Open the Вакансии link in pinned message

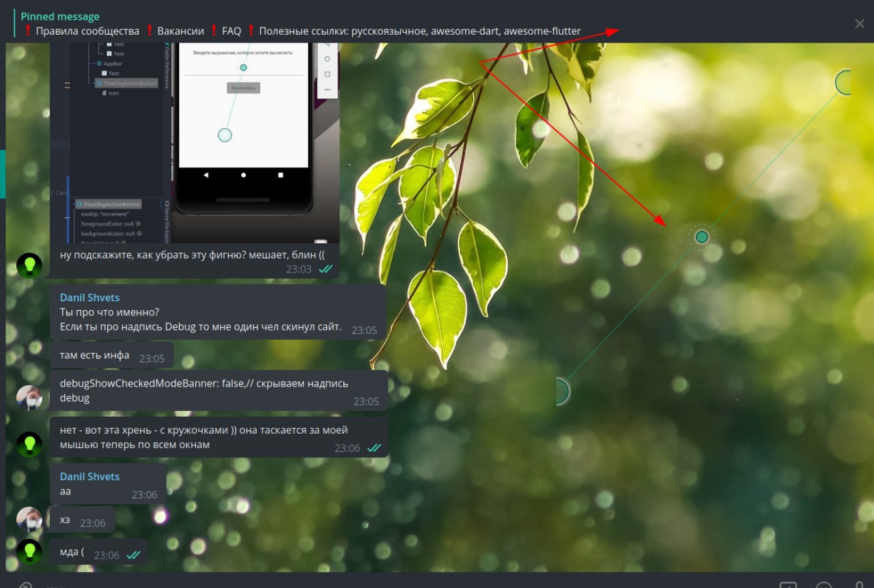(x=180, y=31)
